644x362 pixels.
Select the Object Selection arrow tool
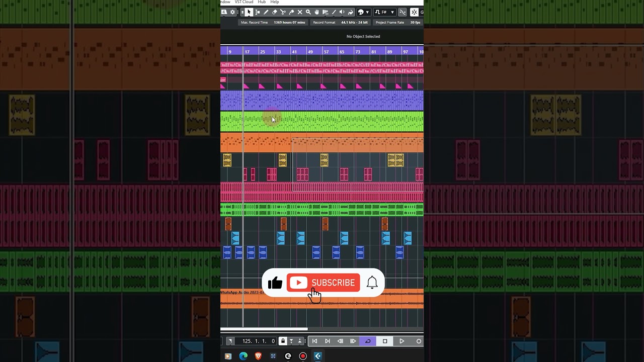[249, 12]
